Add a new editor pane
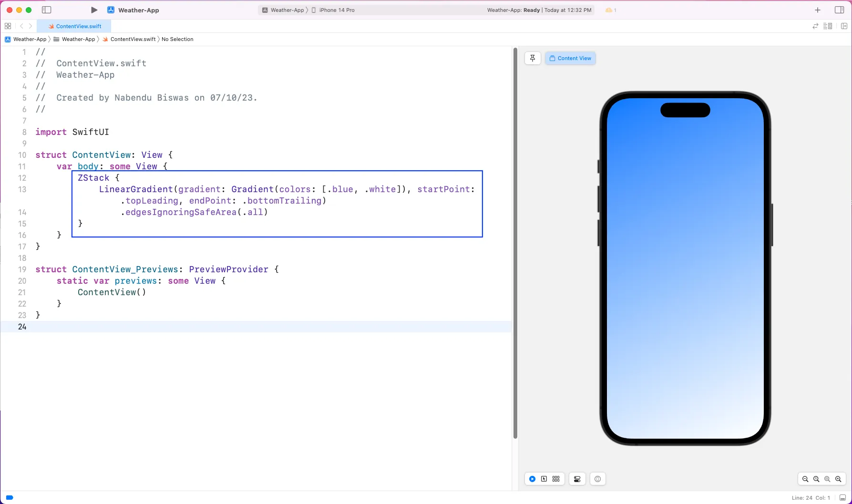Image resolution: width=852 pixels, height=504 pixels. tap(844, 26)
